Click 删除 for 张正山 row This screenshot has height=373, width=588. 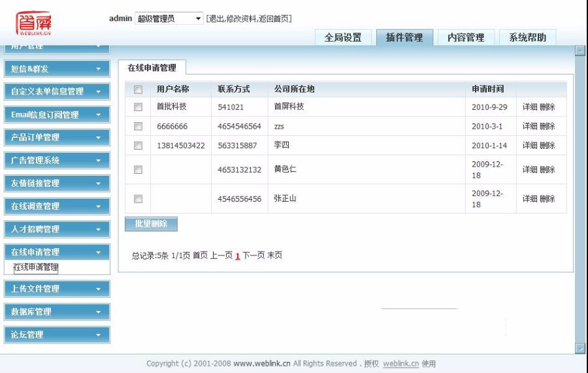tap(547, 199)
